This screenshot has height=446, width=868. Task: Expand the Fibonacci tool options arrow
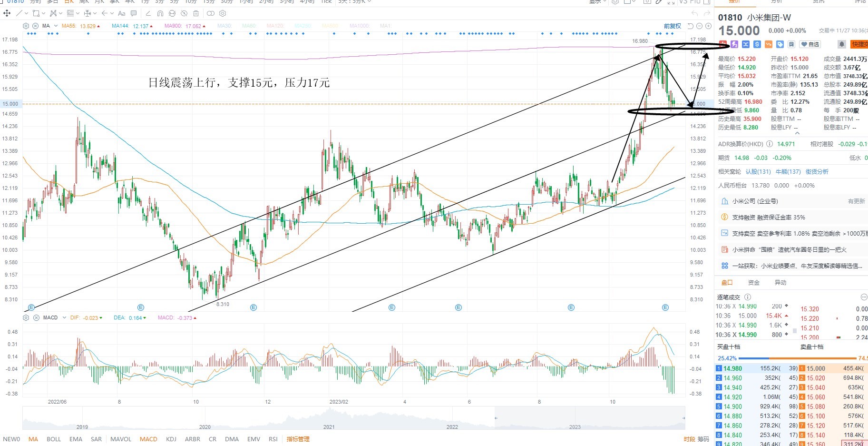[78, 14]
